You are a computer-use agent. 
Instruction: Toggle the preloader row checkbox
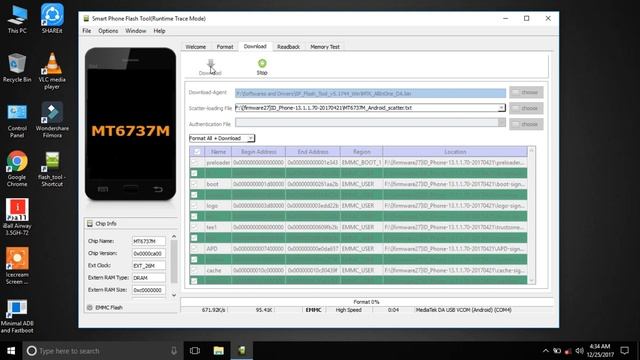pos(194,162)
